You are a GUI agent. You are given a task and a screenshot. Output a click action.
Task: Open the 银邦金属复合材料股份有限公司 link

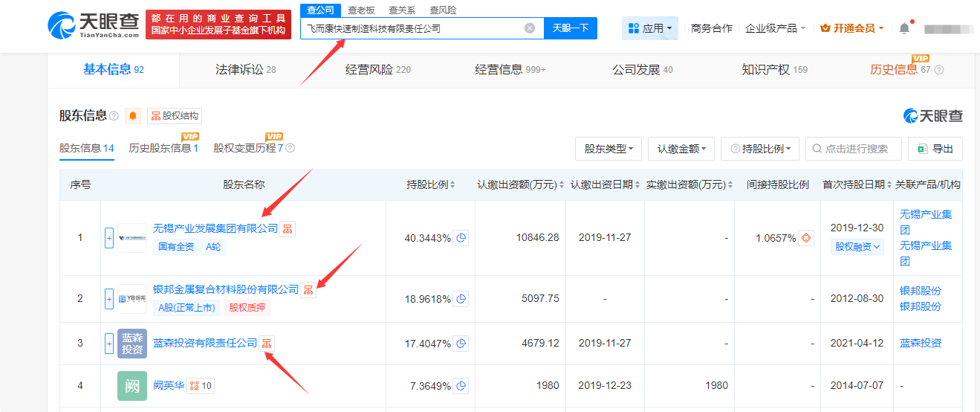[226, 289]
